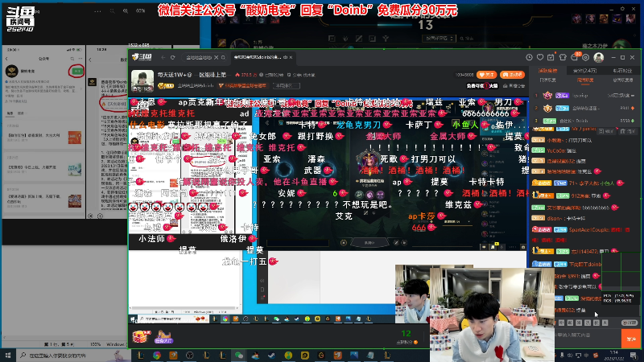Toggle the pill switch above chat input
The width and height of the screenshot is (644, 362).
[x=629, y=323]
